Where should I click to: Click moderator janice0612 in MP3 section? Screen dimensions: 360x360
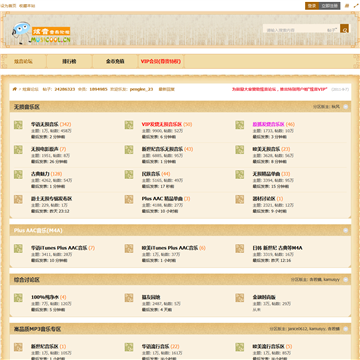coord(297,329)
